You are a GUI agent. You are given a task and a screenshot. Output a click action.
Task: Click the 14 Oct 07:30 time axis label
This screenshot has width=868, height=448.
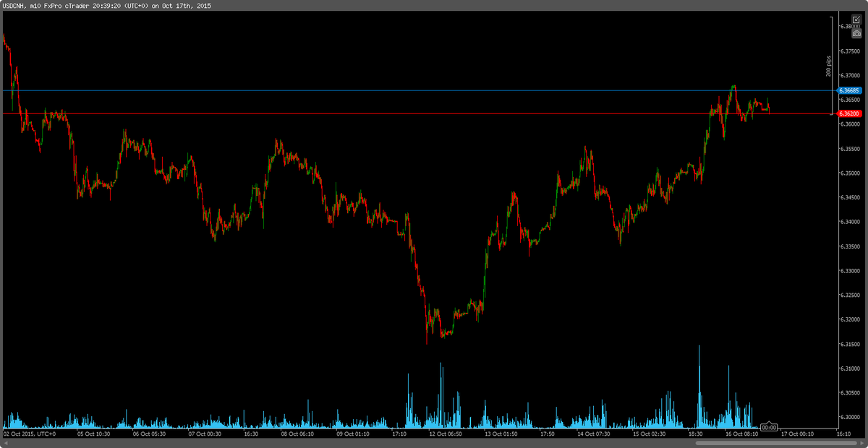click(x=595, y=434)
